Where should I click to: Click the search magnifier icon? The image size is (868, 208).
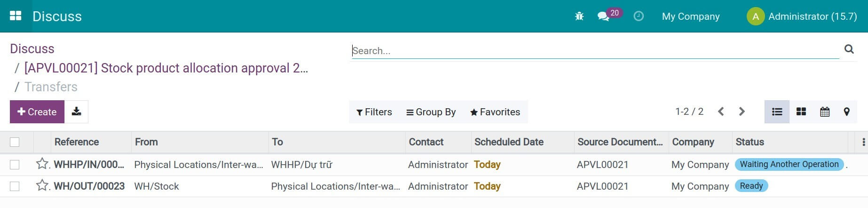coord(849,49)
